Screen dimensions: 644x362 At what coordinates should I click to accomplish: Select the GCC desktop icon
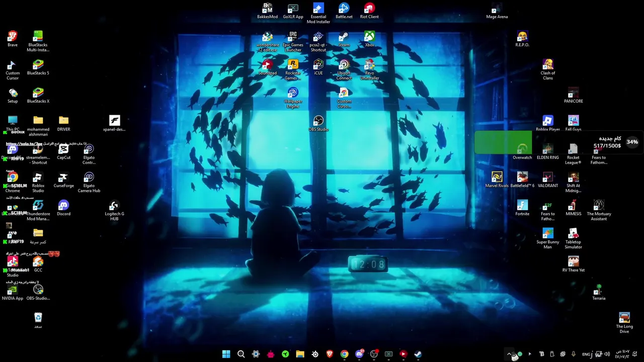38,264
